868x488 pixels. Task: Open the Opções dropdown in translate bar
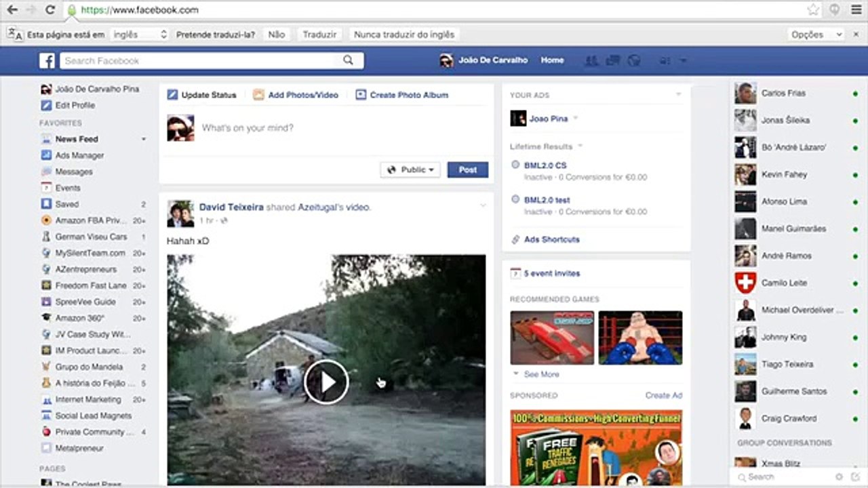pyautogui.click(x=816, y=35)
